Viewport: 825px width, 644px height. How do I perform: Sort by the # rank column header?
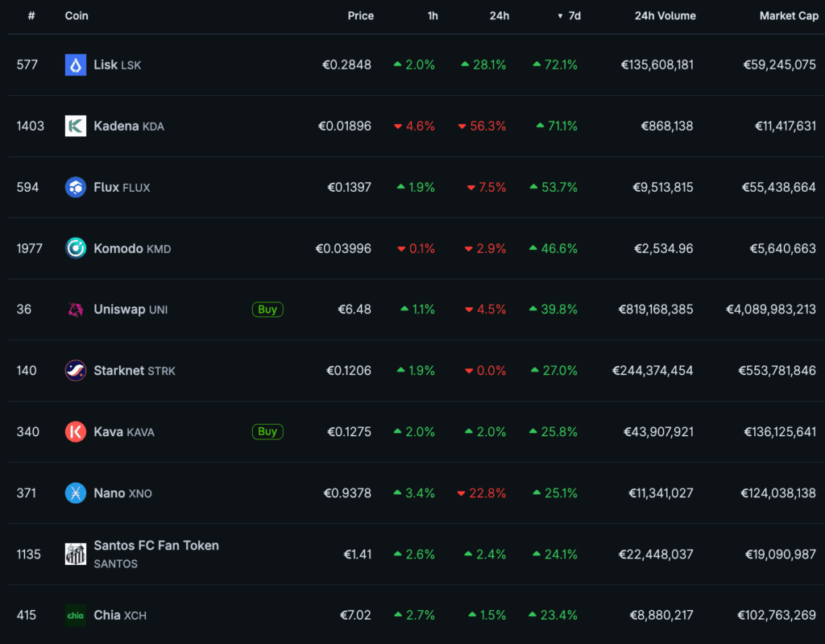pyautogui.click(x=31, y=16)
